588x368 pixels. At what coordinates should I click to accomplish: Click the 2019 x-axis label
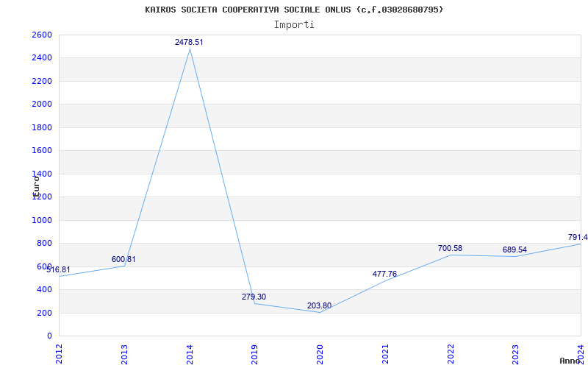click(254, 354)
